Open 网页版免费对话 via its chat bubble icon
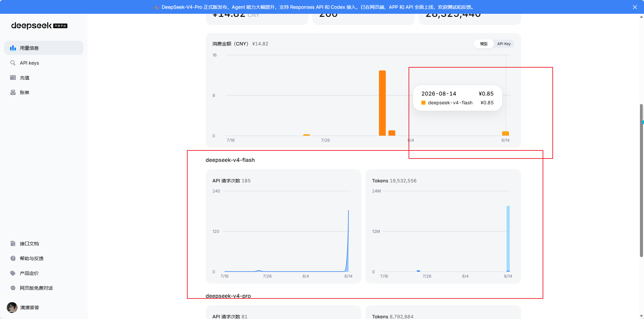Screen dimensions: 644x319 (13, 288)
